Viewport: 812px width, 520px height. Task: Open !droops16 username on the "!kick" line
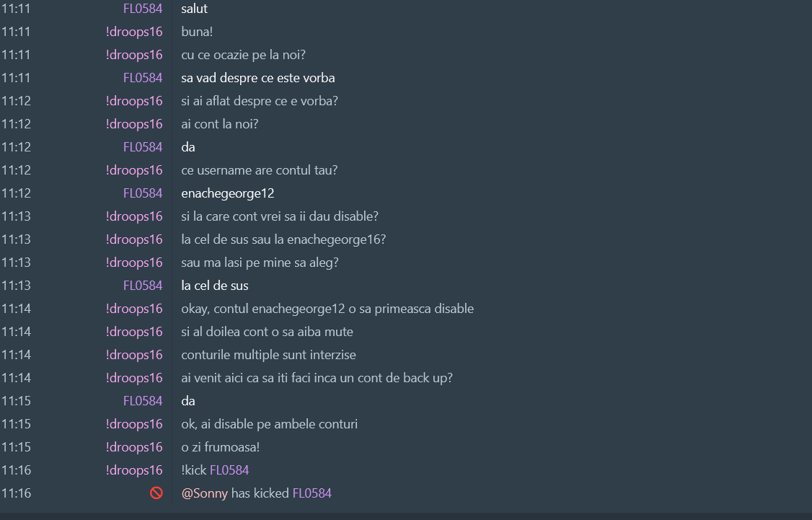coord(134,470)
